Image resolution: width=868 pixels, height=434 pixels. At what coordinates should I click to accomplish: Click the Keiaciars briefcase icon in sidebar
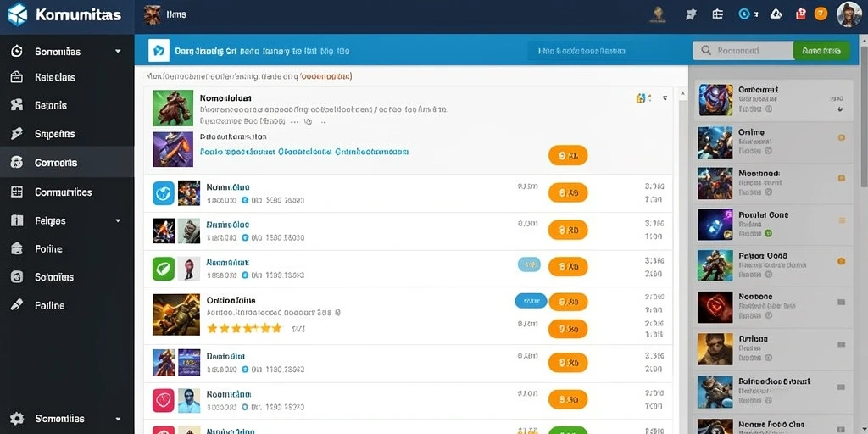[x=17, y=77]
